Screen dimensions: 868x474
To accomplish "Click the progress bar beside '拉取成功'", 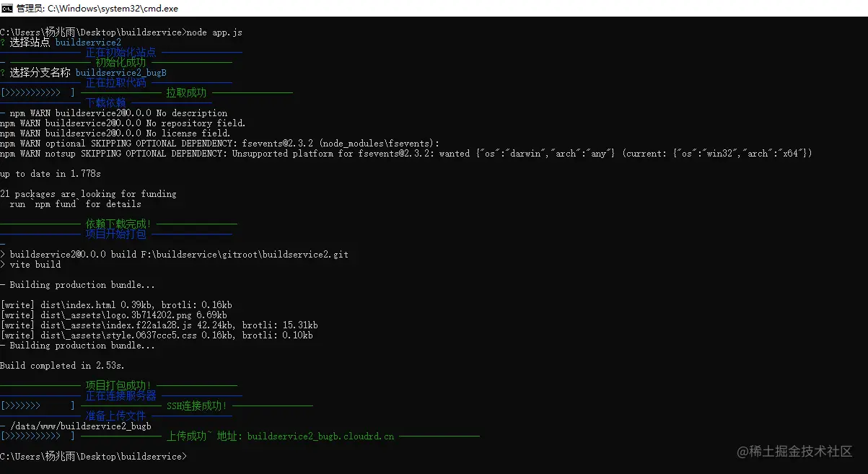I will point(38,93).
